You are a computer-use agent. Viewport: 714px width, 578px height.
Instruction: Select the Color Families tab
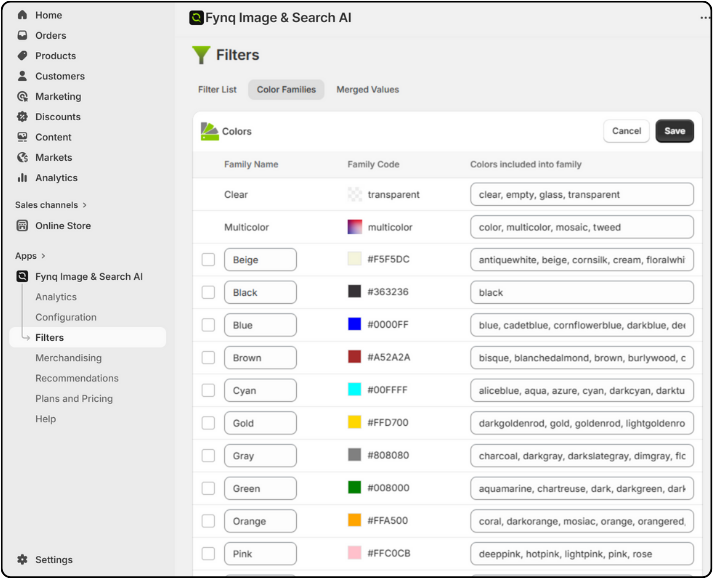point(286,90)
